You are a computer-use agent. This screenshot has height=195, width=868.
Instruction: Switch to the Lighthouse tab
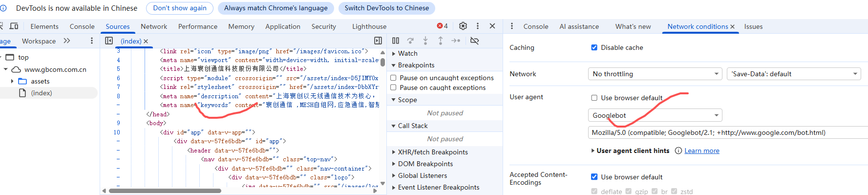(x=369, y=26)
